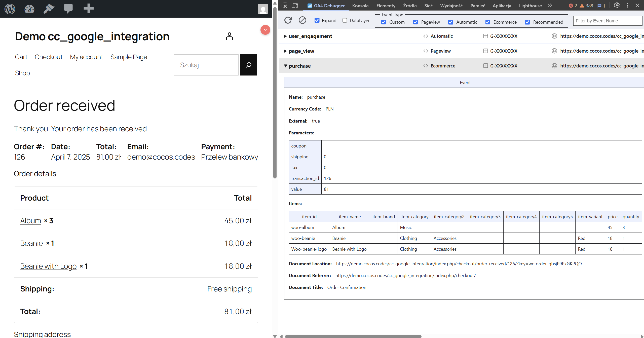Open the dashboard gauge icon
The height and width of the screenshot is (338, 644).
click(29, 9)
